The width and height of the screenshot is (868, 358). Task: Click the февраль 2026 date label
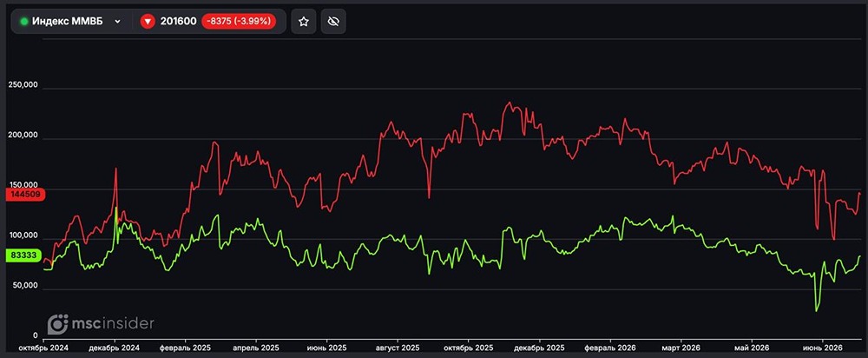610,348
